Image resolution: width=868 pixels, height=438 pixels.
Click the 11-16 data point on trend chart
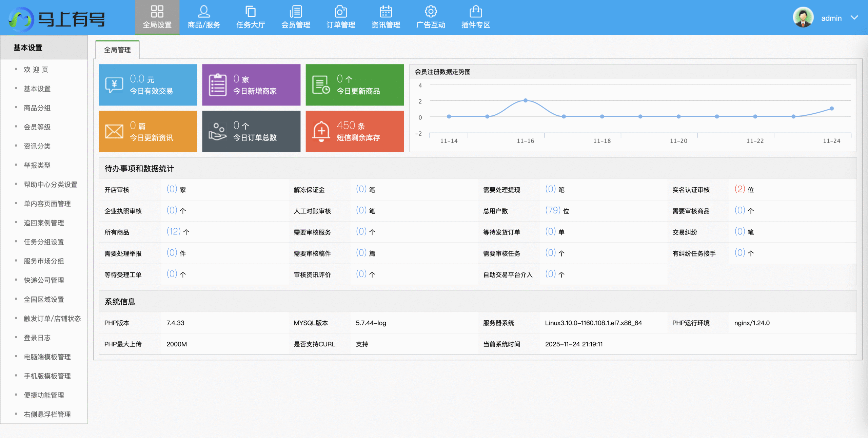click(525, 100)
